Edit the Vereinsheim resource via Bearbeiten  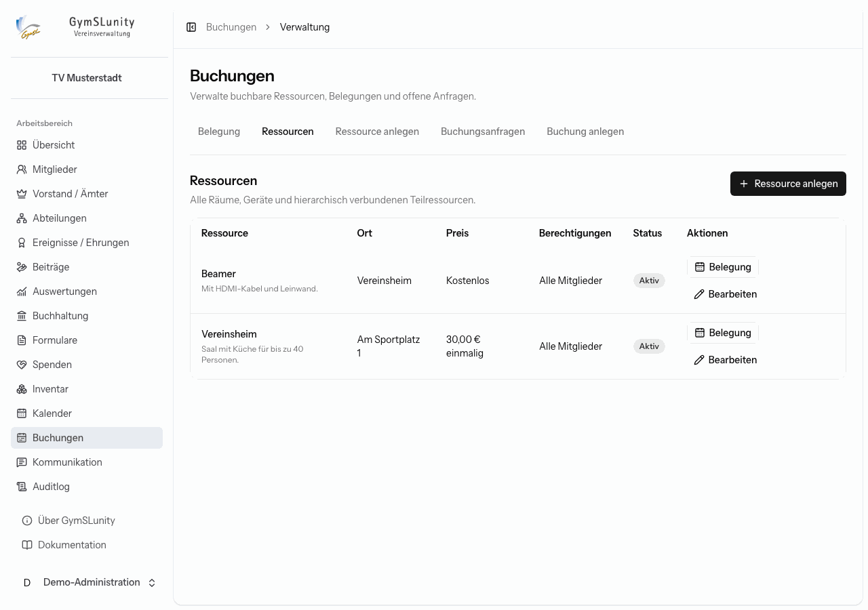(x=725, y=360)
